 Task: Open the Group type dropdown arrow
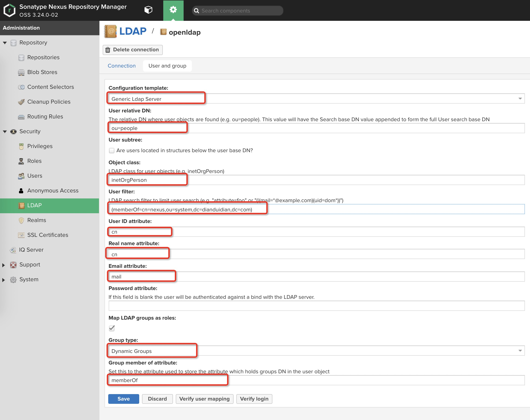520,351
